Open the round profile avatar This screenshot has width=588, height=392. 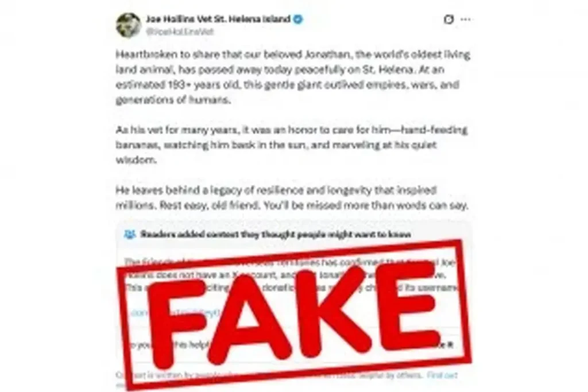point(128,25)
